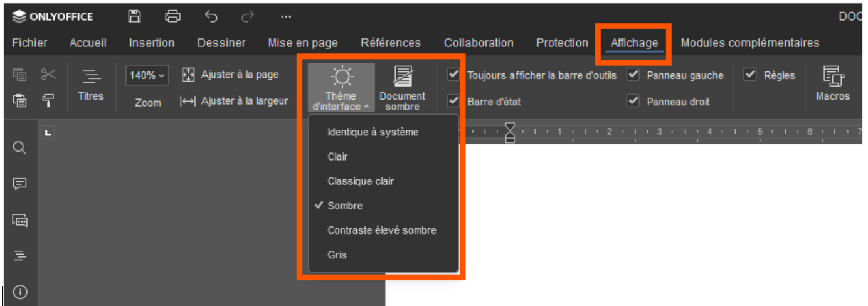The height and width of the screenshot is (306, 868).
Task: Switch to the Accueil tab
Action: coord(88,43)
